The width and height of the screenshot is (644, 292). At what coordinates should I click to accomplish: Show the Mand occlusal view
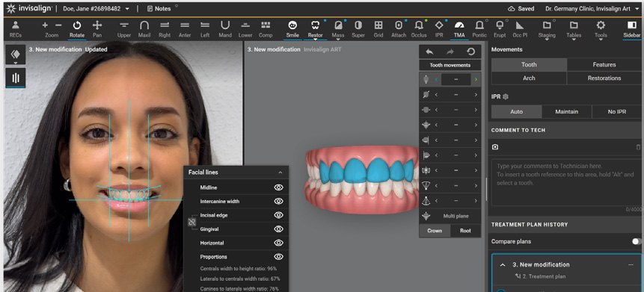[x=225, y=29]
